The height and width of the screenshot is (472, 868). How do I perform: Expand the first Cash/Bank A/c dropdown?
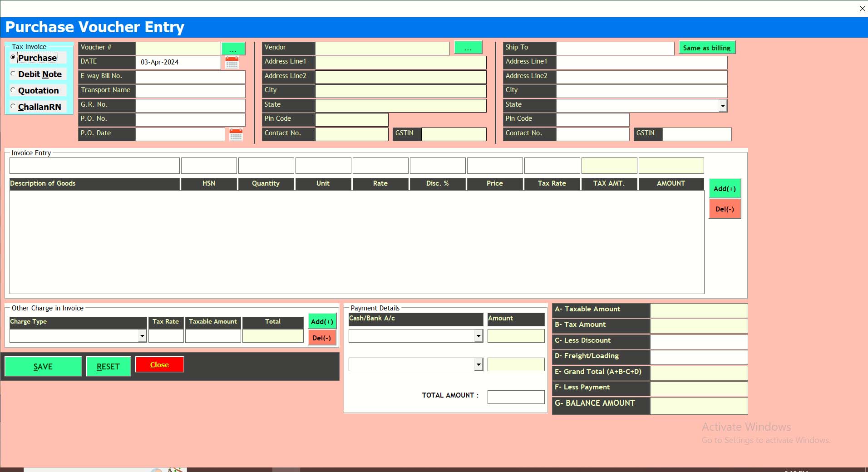[x=478, y=336]
